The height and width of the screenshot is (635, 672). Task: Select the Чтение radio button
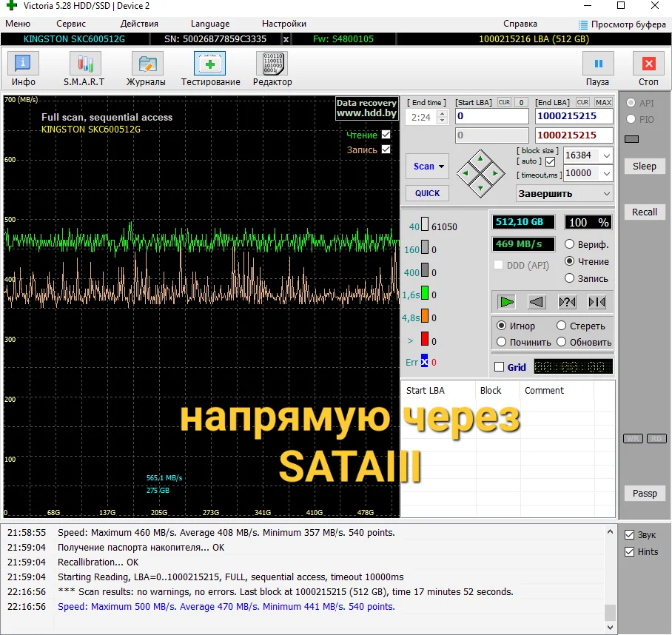tap(569, 261)
